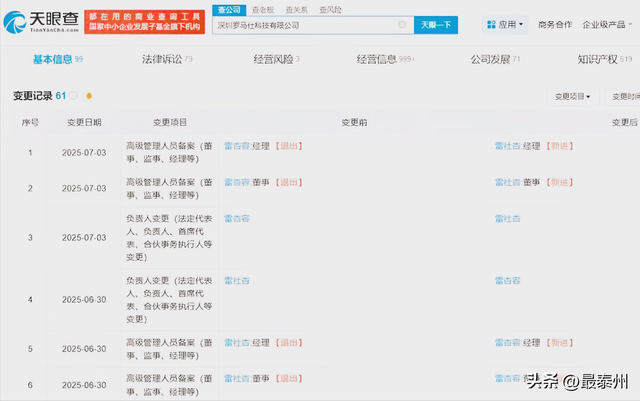
Task: Click the 变更日期 column header
Action: click(84, 123)
